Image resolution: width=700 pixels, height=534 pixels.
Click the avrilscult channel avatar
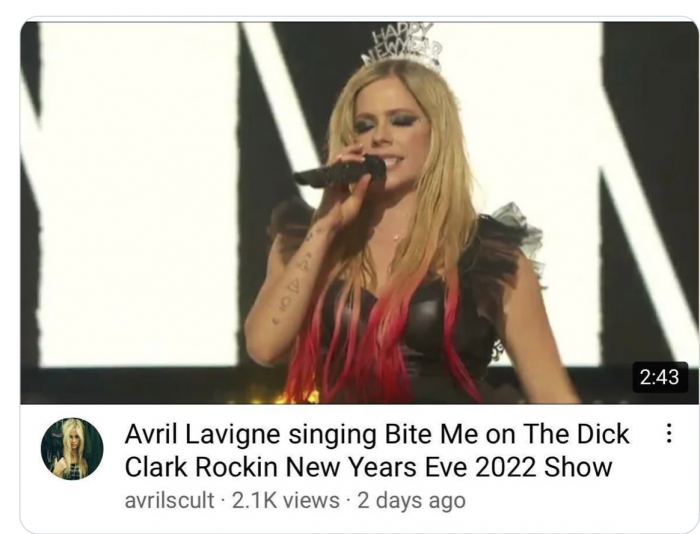tap(72, 449)
